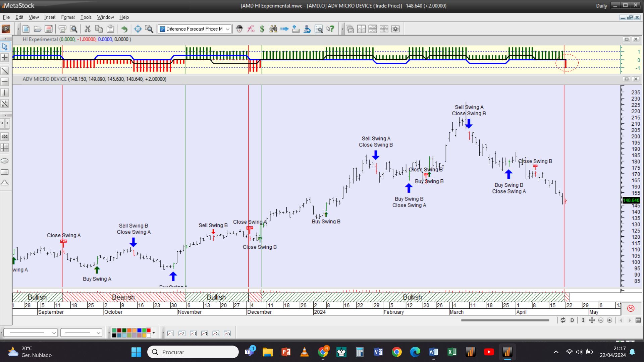This screenshot has height=362, width=644.
Task: Expand the color palette dropdown arrow
Action: coord(154,333)
